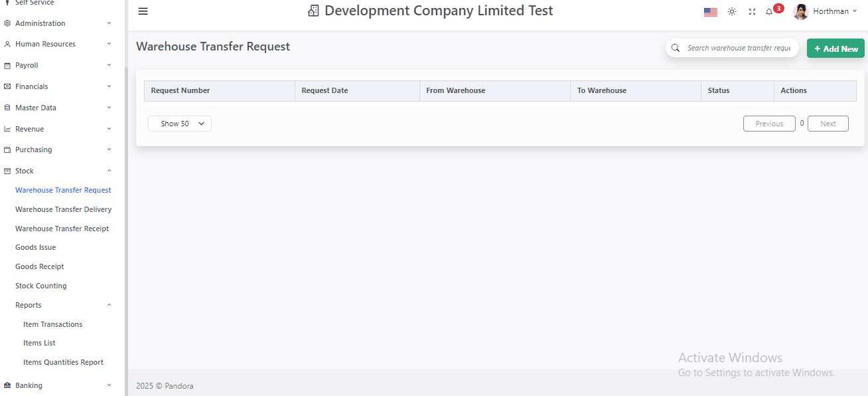Screen dimensions: 868x396
Task: Click the search magnifier icon
Action: [x=676, y=48]
